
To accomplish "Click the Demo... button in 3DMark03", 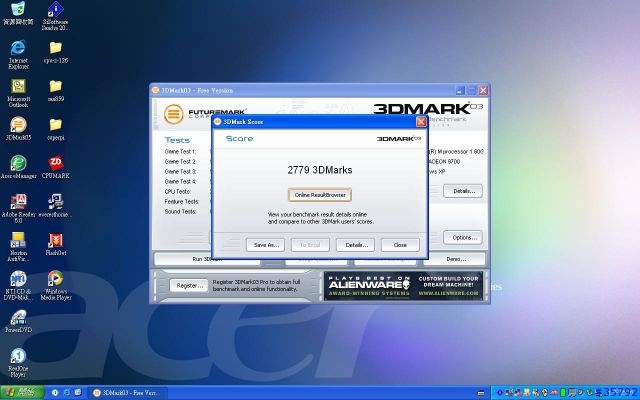I will click(x=456, y=259).
